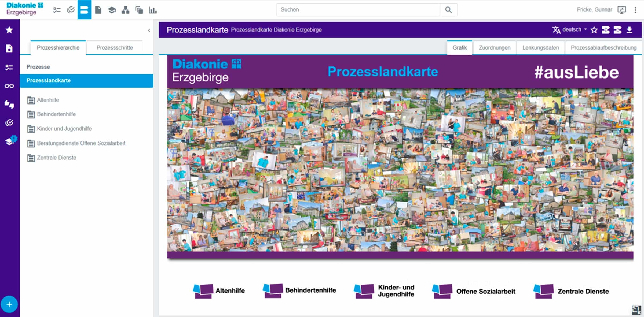
Task: Open the document icon in top toolbar
Action: click(x=98, y=10)
